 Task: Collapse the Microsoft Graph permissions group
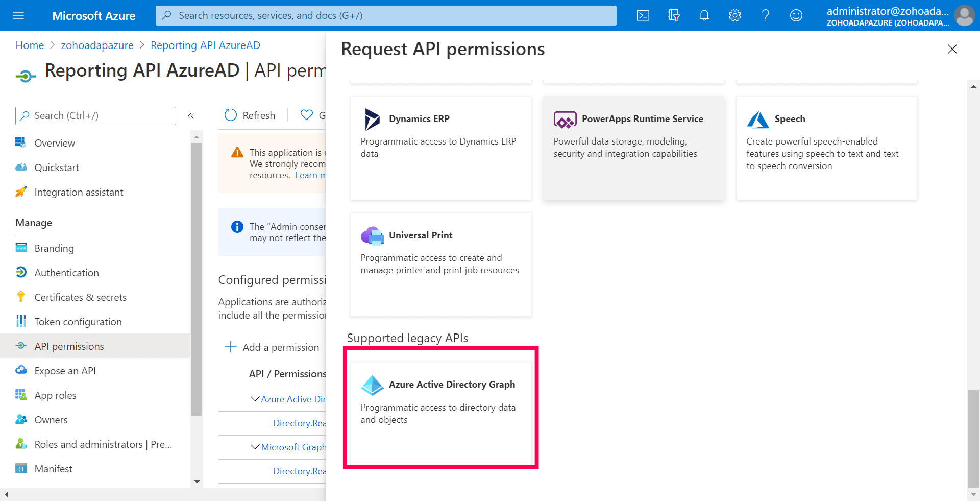click(255, 447)
